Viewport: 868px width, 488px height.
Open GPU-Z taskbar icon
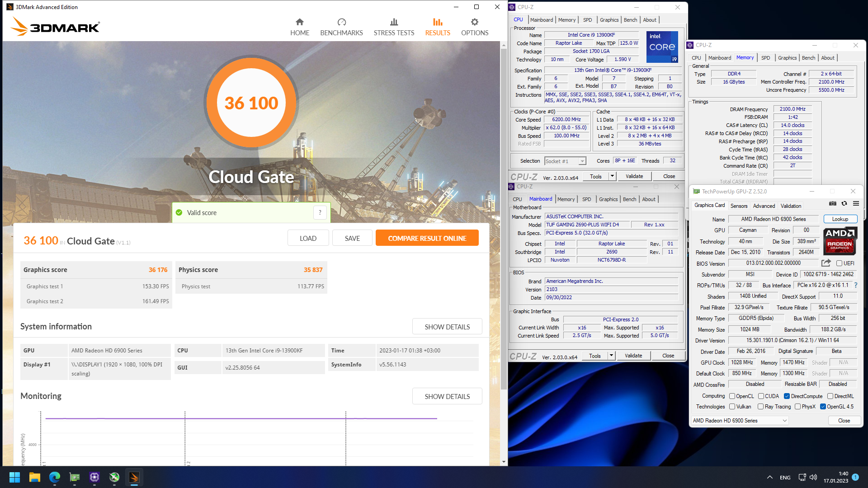[x=75, y=477]
